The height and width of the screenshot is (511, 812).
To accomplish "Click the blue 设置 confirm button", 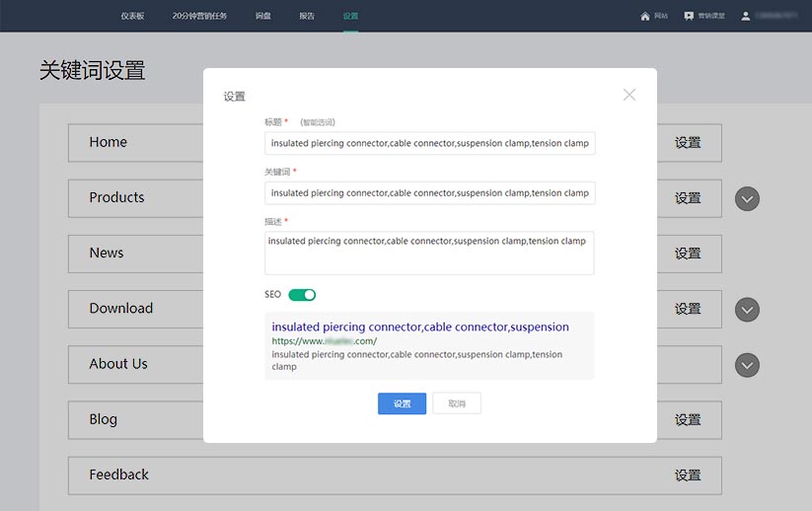I will [x=402, y=403].
